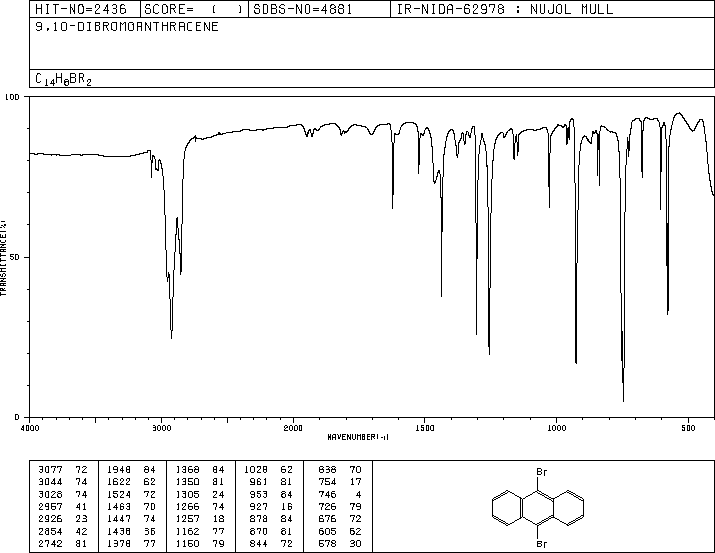Click the 1378 wavenumber in the peak table

[119, 543]
